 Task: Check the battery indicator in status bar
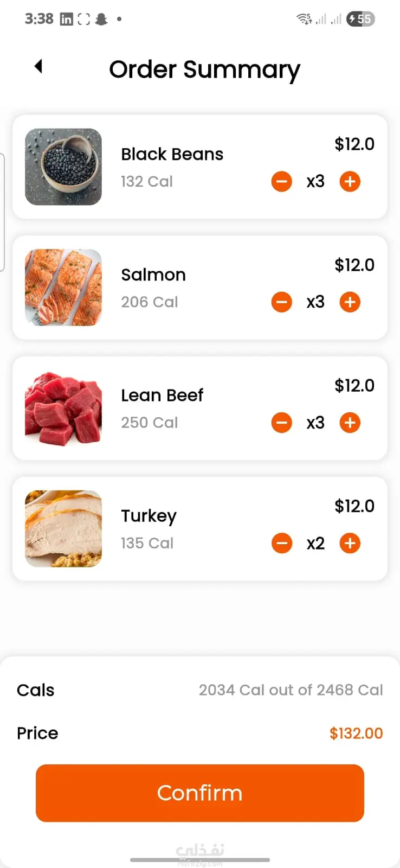[x=361, y=20]
